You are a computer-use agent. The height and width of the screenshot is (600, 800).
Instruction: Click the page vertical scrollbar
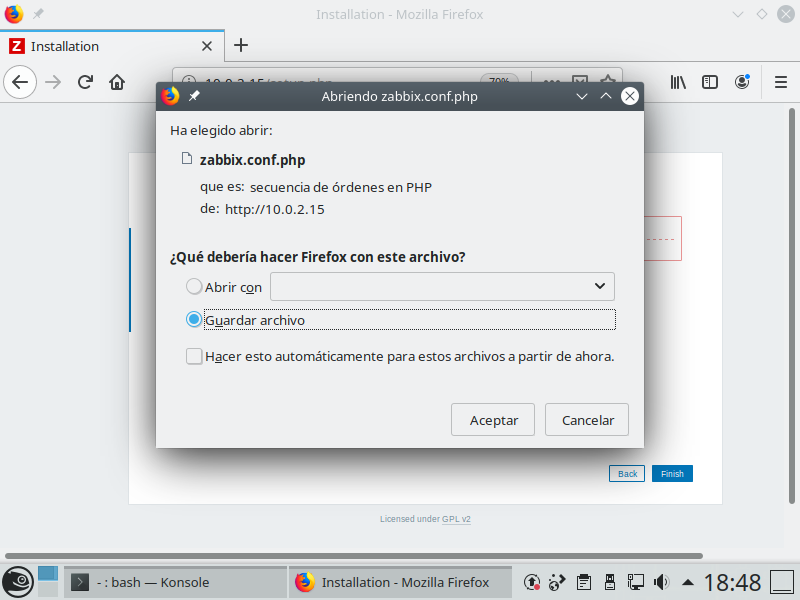(792, 306)
